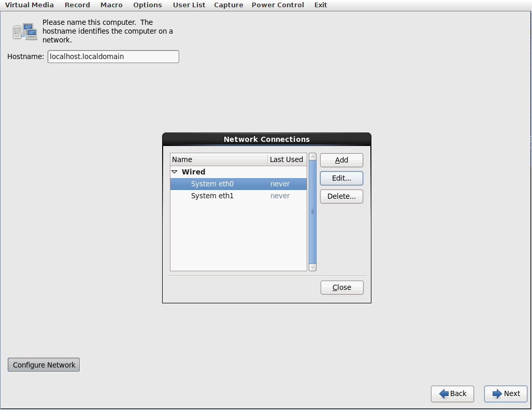Click the network computers icon
The height and width of the screenshot is (410, 532).
click(24, 32)
